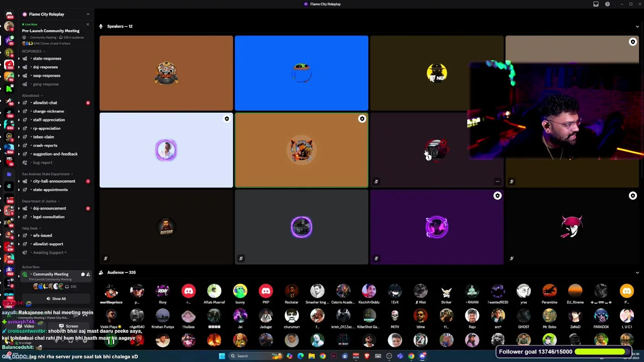
Task: Open more options dots on red car speaker tile
Action: point(497,182)
